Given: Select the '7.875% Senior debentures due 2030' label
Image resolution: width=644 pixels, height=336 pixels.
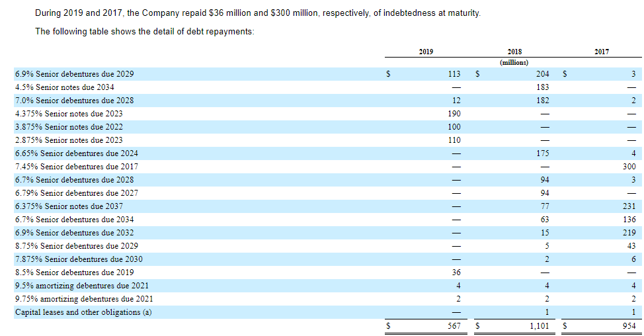Looking at the screenshot, I should pyautogui.click(x=79, y=259).
